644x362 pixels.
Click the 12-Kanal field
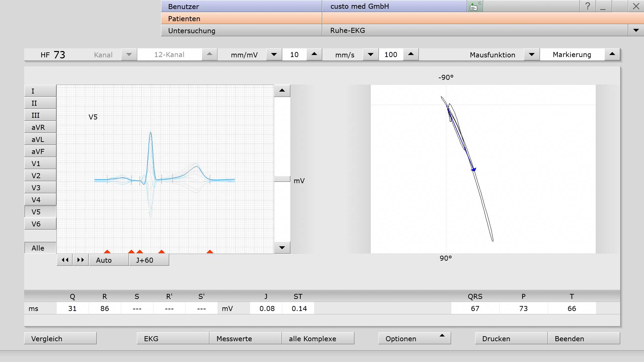(x=169, y=54)
